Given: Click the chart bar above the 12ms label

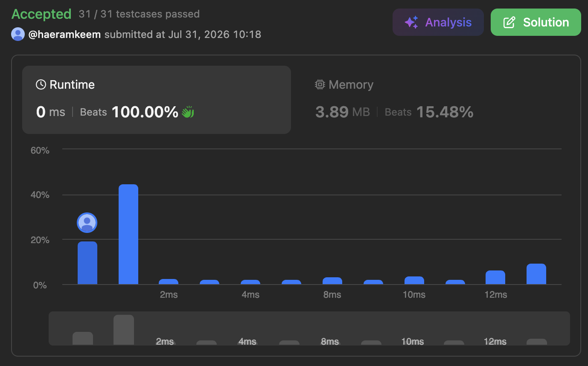Looking at the screenshot, I should tap(495, 277).
